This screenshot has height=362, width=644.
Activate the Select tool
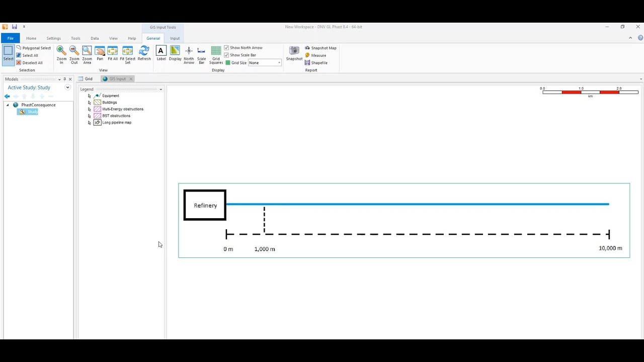click(8, 54)
